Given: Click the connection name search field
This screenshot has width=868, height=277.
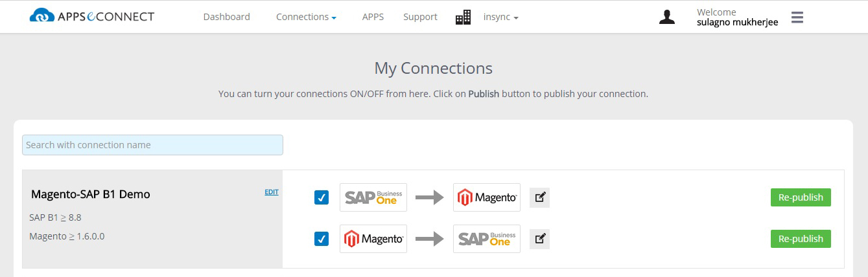Looking at the screenshot, I should pos(152,145).
